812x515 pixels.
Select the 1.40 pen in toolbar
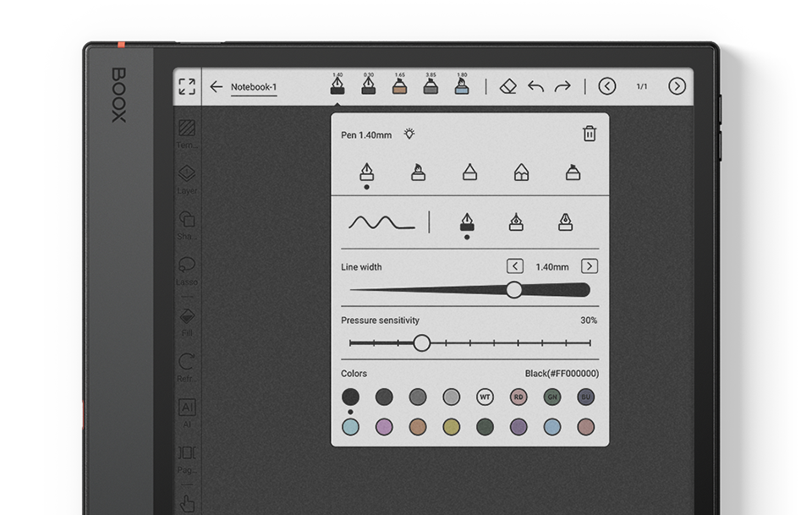click(337, 84)
